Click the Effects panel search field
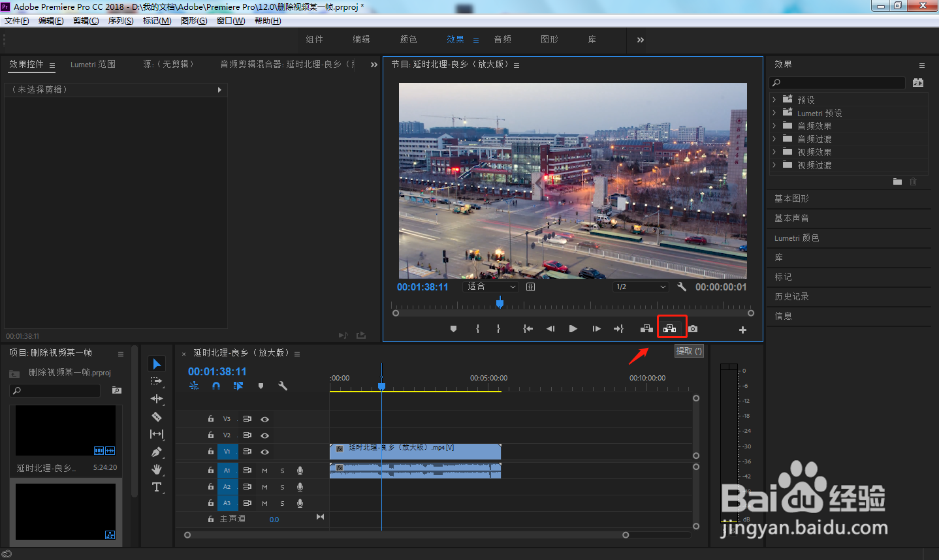 (838, 83)
